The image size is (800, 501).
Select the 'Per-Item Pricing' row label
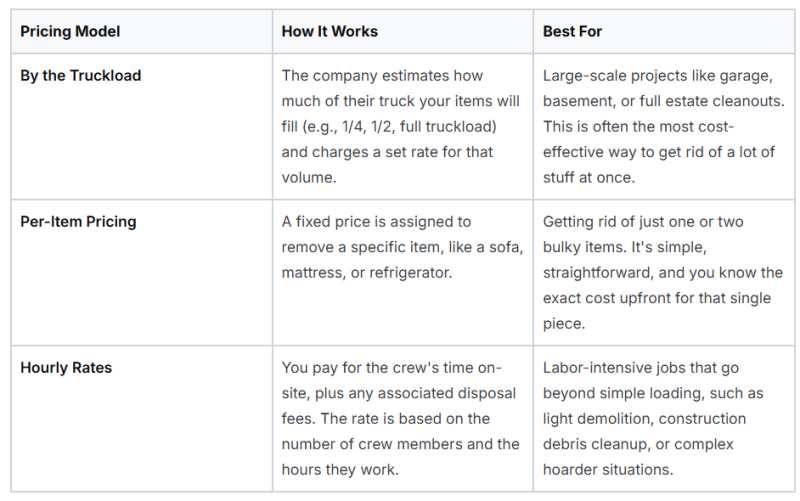point(79,221)
